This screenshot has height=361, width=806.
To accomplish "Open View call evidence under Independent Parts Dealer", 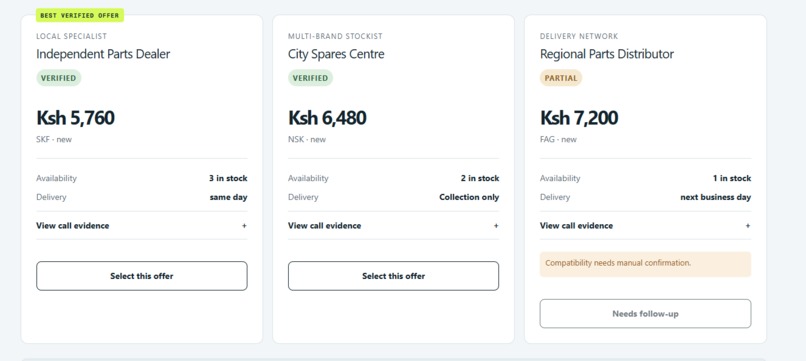I will pyautogui.click(x=72, y=226).
